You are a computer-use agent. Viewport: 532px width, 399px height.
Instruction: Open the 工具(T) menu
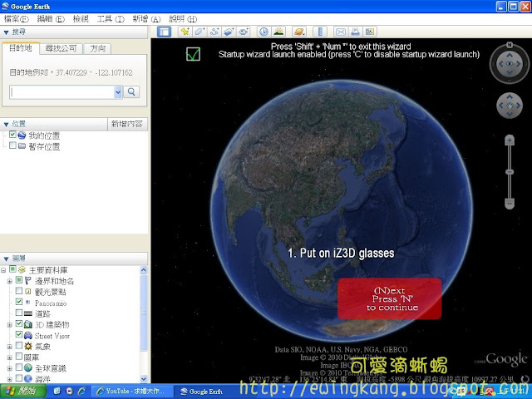pos(111,19)
